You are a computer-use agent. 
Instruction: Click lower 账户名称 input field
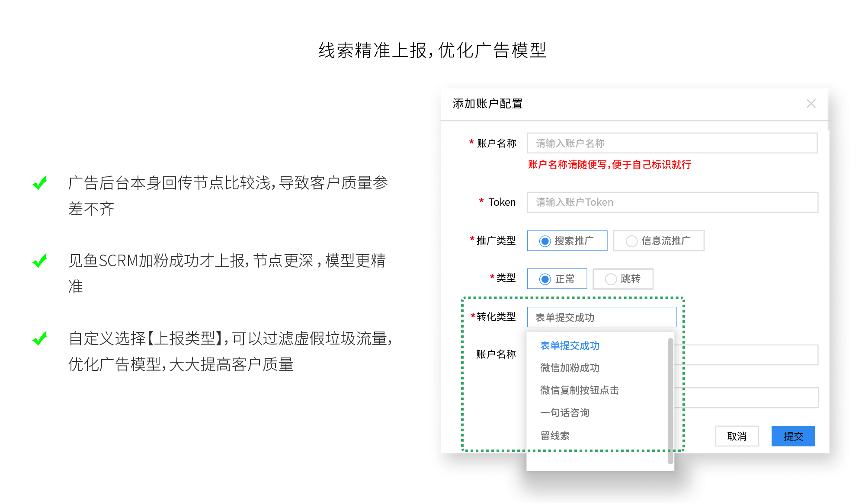(750, 355)
